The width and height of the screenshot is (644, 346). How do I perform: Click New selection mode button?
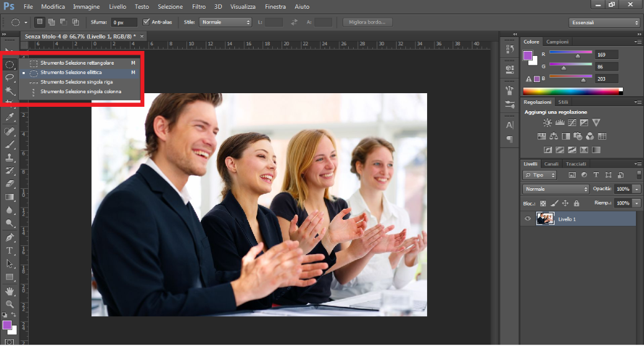(39, 22)
